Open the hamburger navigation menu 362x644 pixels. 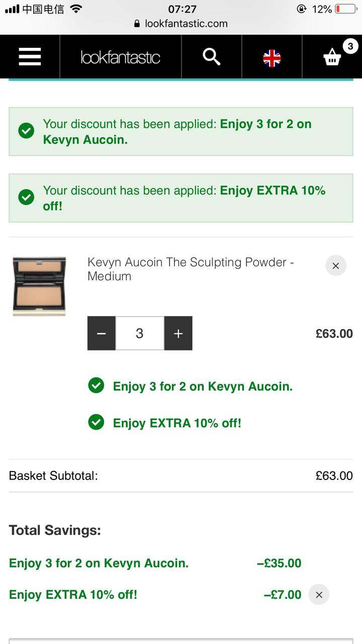click(30, 57)
